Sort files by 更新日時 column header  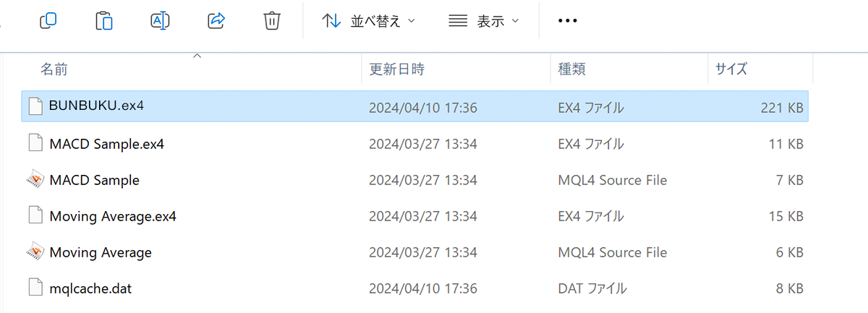click(455, 69)
